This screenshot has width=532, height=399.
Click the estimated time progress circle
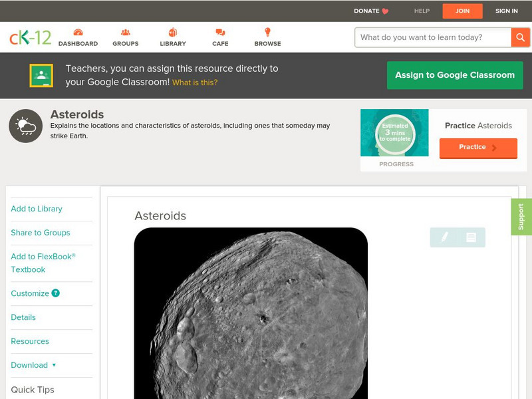[395, 133]
